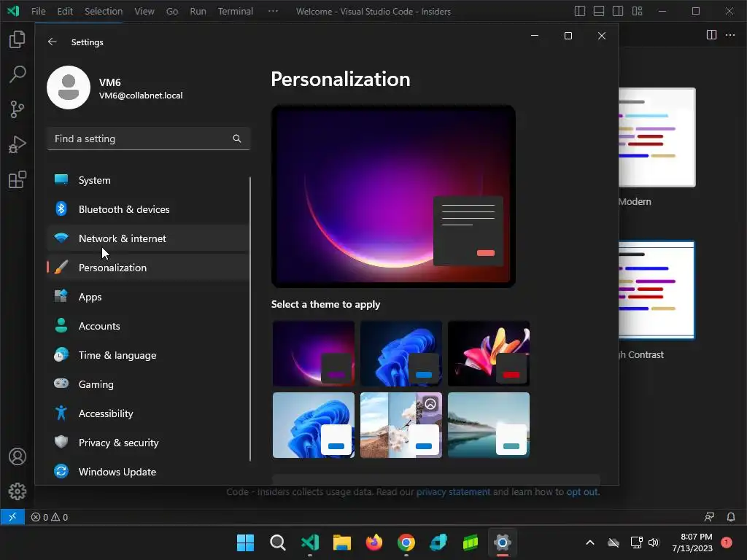Apply purple Glow dark theme
Viewport: 747px width, 560px height.
tap(314, 354)
